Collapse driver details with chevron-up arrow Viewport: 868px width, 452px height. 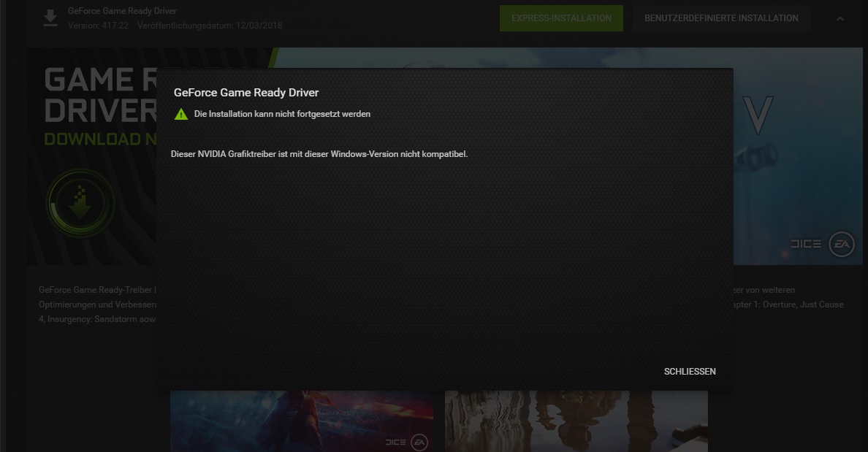840,18
